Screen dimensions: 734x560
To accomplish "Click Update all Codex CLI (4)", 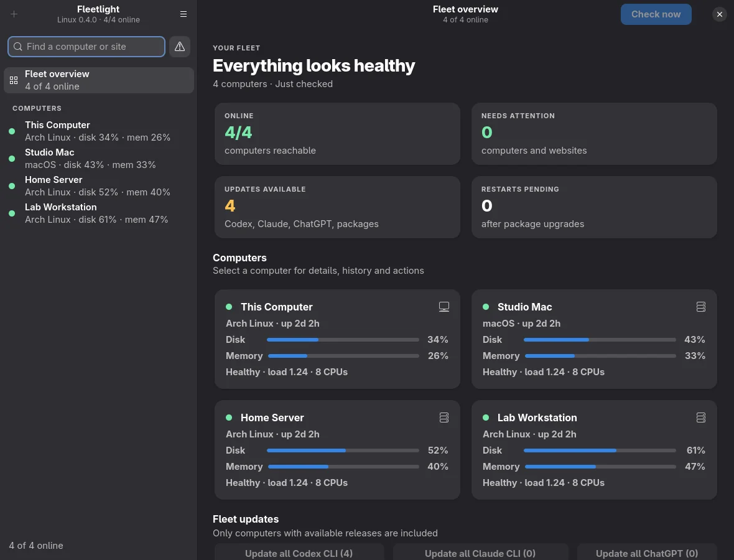I will tap(299, 553).
